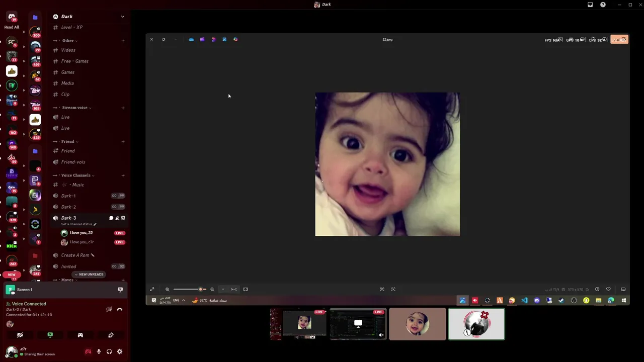Click fit-to-window icon in photo viewer
This screenshot has width=644, height=362.
click(x=246, y=289)
